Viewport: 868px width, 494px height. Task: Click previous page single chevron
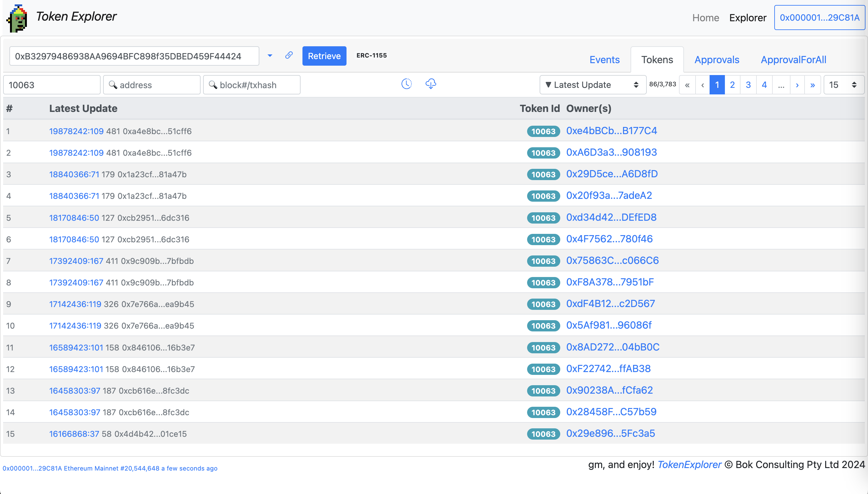[x=702, y=85]
